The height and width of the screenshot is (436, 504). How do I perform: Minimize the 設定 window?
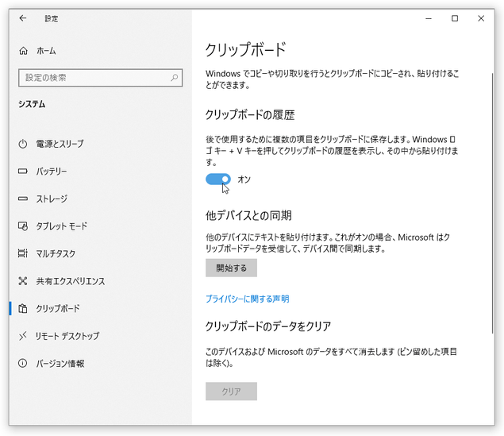[x=429, y=18]
